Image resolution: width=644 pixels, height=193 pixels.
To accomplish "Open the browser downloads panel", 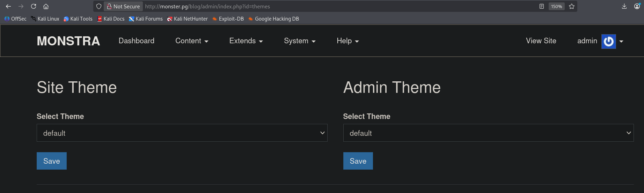I will pyautogui.click(x=624, y=6).
